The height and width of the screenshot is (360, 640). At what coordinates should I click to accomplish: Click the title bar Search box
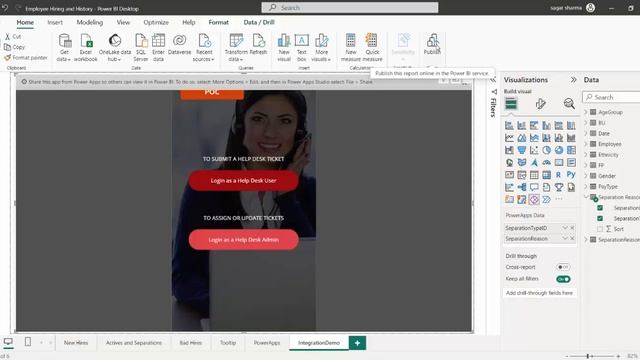(350, 7)
